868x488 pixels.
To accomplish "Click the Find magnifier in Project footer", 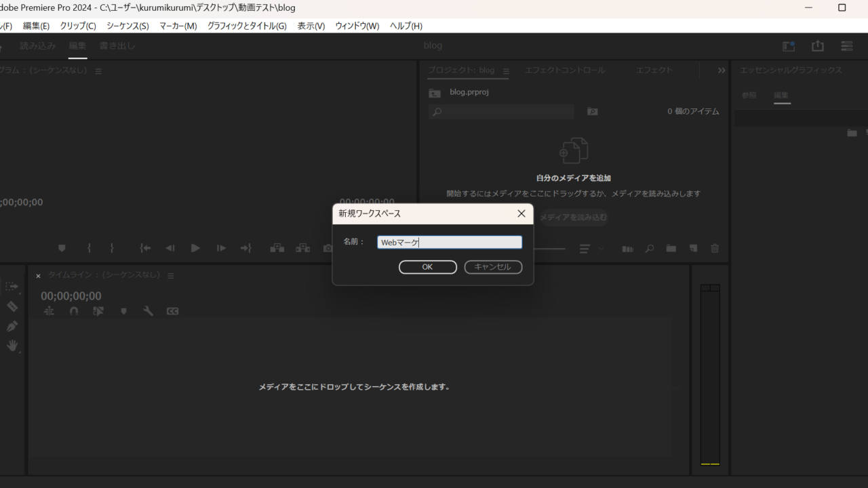I will tap(650, 249).
